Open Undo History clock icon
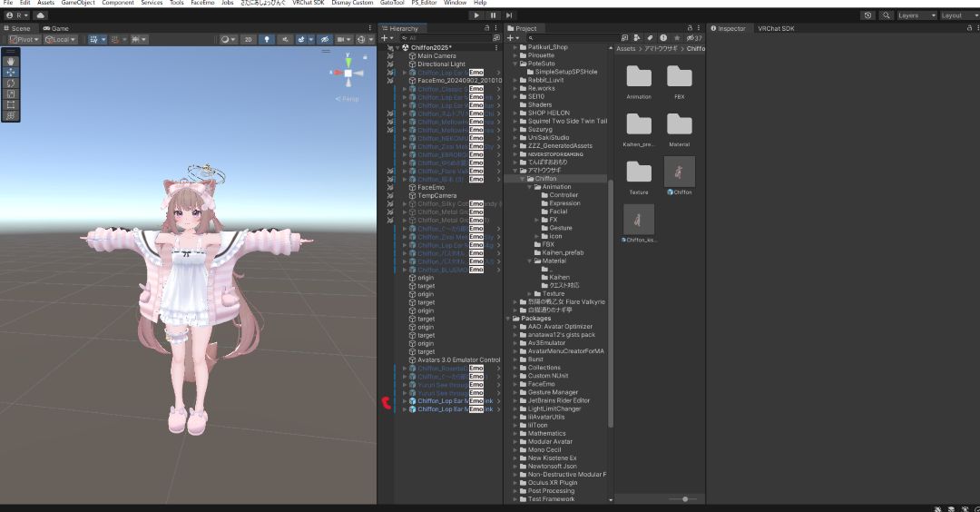This screenshot has width=980, height=512. coord(867,15)
